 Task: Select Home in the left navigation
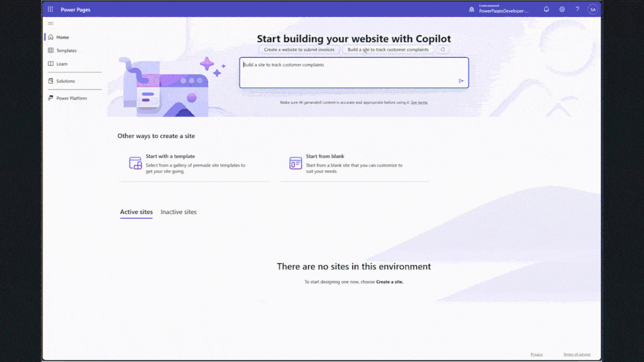coord(61,37)
